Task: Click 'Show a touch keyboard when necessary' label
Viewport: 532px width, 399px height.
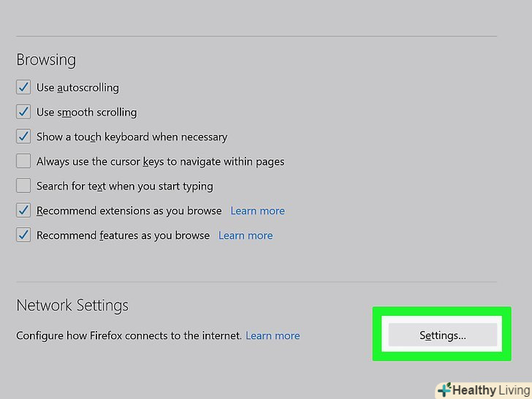Action: (x=132, y=137)
